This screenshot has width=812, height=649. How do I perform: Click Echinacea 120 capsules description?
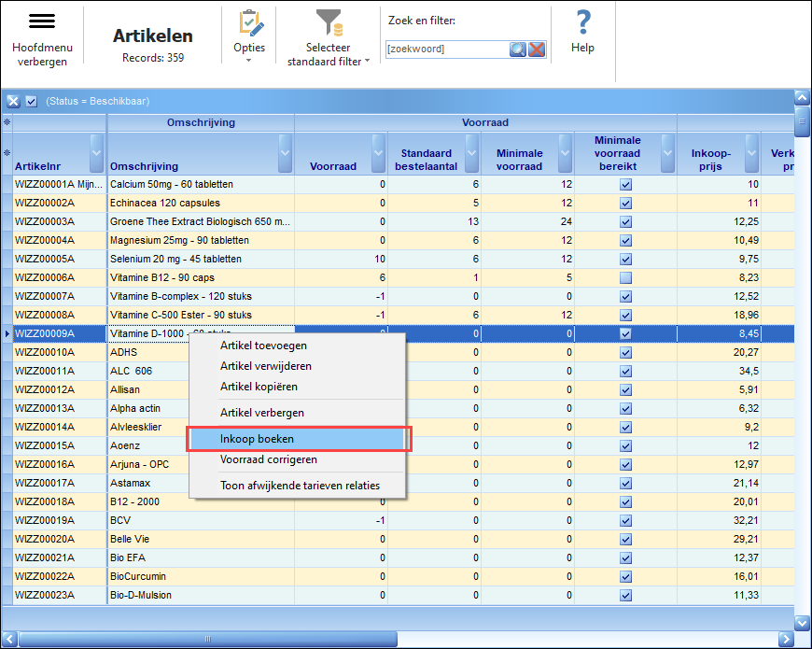[201, 203]
